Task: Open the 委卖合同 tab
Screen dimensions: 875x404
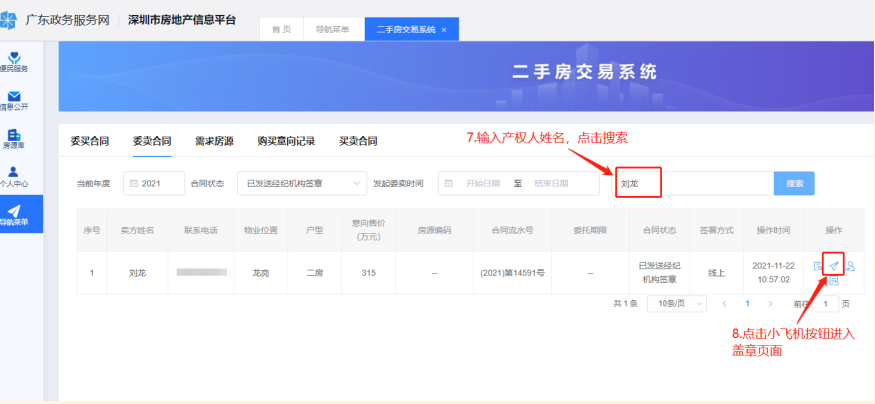Action: tap(152, 141)
